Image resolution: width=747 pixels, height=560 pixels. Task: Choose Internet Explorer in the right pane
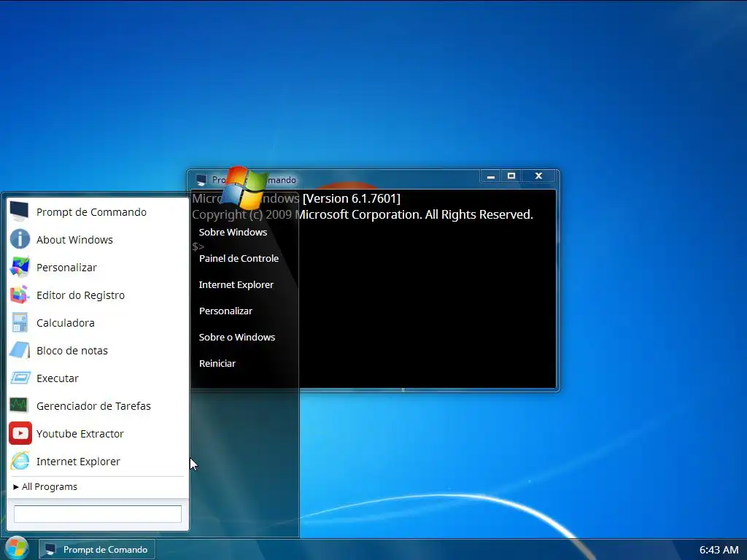236,284
